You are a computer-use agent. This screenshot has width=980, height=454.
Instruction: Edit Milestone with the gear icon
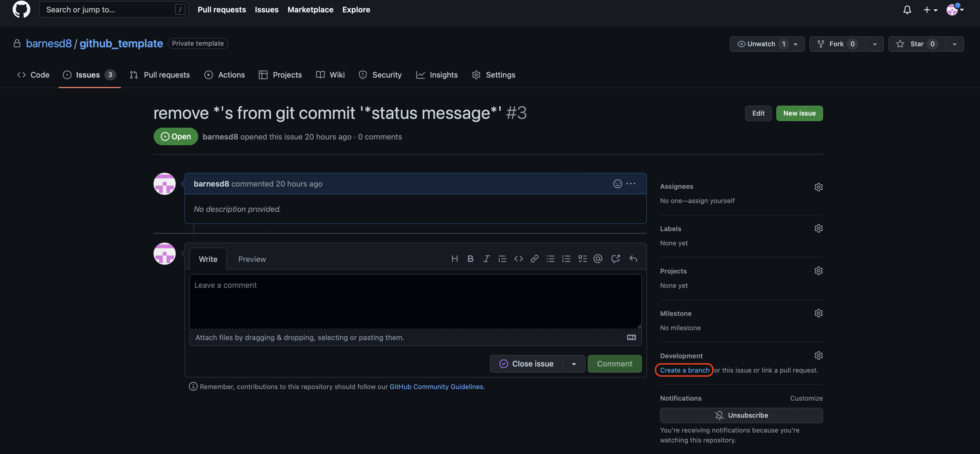coord(818,313)
